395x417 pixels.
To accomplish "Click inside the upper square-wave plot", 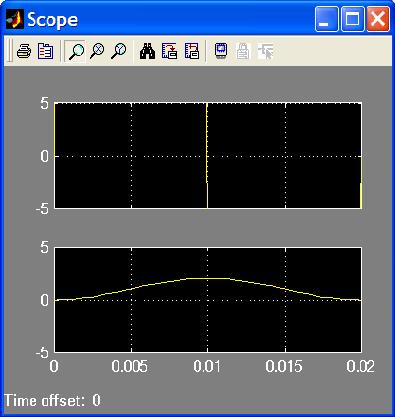I will pos(208,156).
